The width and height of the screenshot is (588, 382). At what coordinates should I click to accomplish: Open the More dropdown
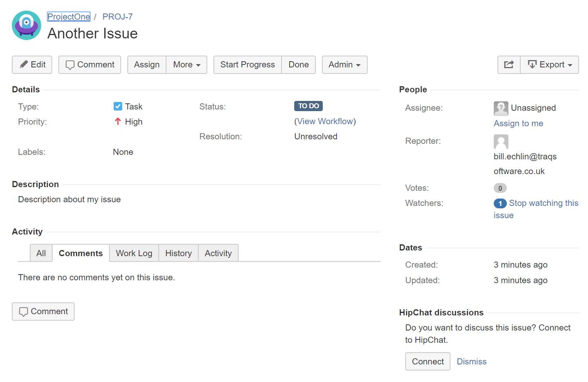click(186, 65)
